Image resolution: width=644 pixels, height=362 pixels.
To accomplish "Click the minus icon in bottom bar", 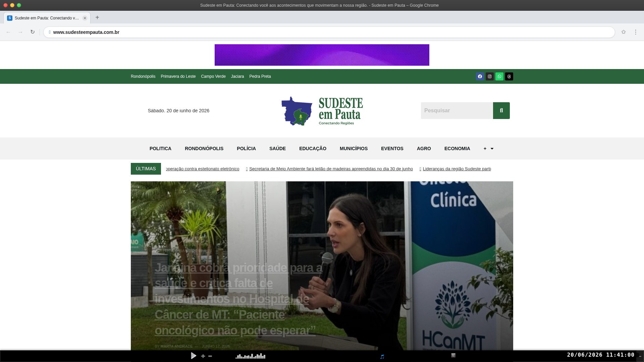I will pos(210,356).
